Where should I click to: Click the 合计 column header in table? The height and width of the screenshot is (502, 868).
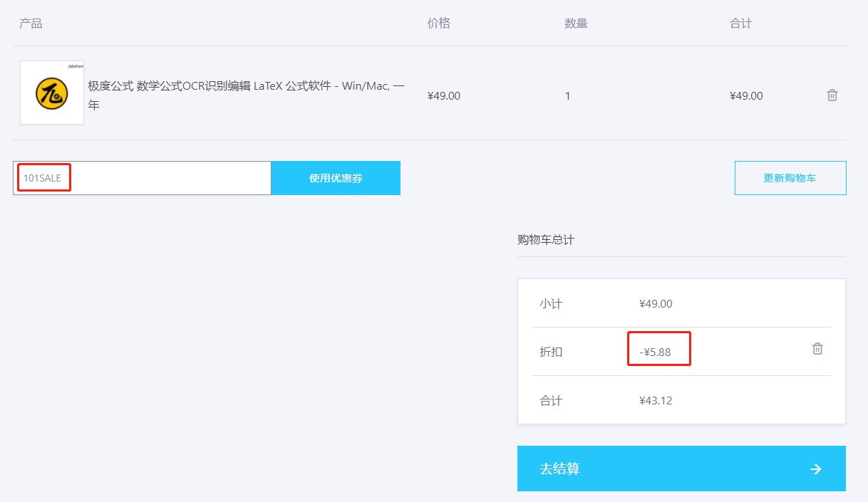tap(740, 23)
